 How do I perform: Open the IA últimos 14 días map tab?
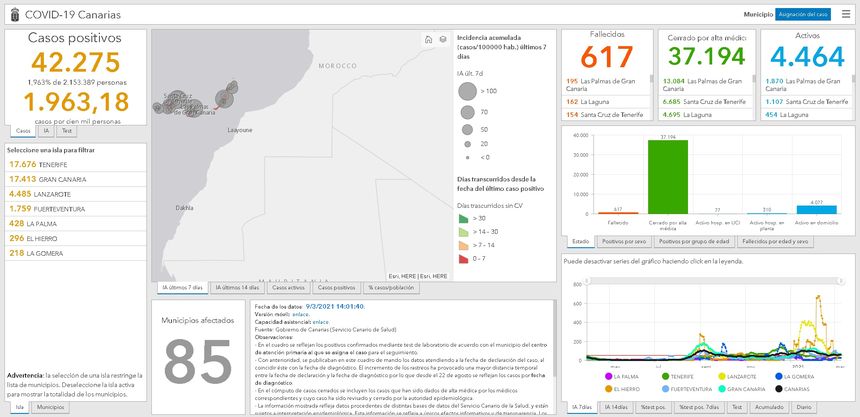coord(238,287)
